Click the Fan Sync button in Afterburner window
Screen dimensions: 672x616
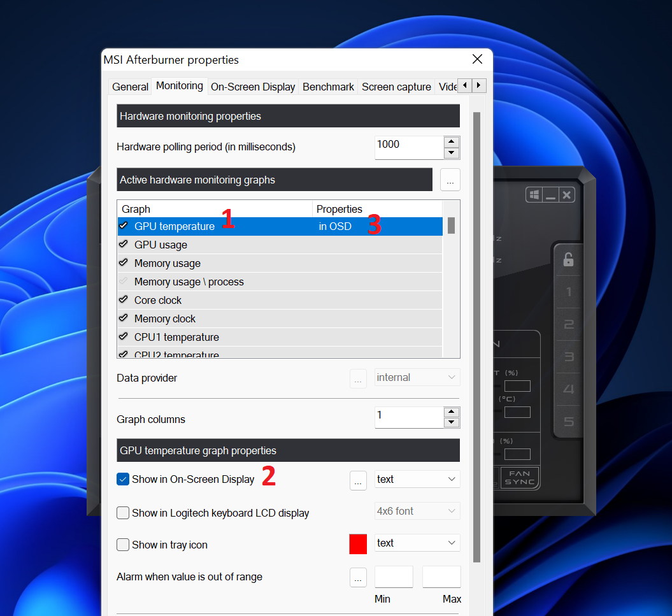519,478
